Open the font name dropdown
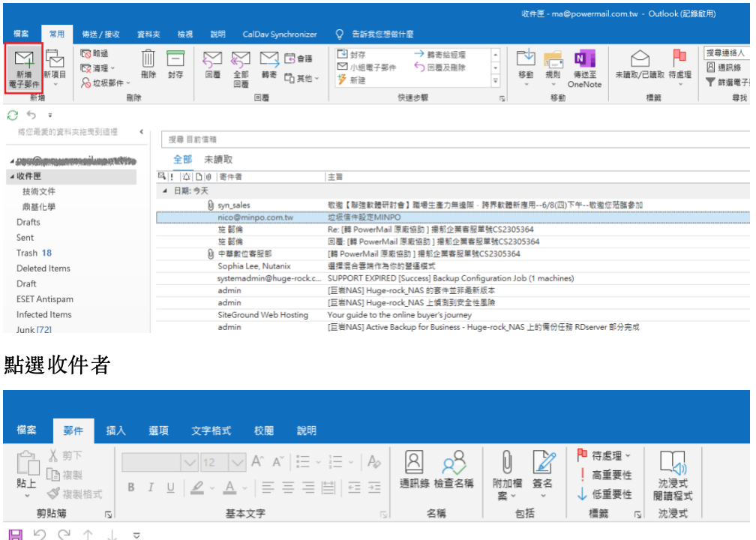Image resolution: width=756 pixels, height=540 pixels. point(190,462)
